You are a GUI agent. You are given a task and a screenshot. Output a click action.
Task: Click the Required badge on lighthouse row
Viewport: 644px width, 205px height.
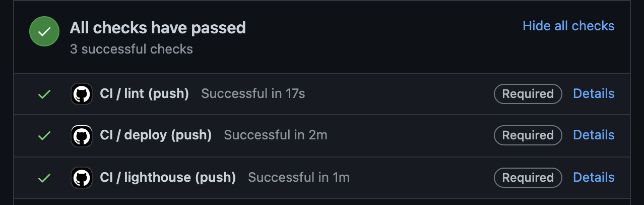(x=528, y=178)
